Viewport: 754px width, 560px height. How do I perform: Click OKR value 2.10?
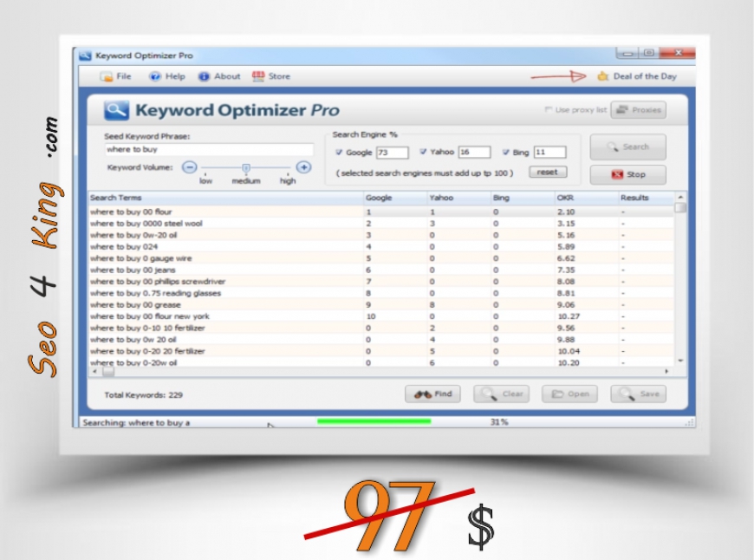point(566,212)
